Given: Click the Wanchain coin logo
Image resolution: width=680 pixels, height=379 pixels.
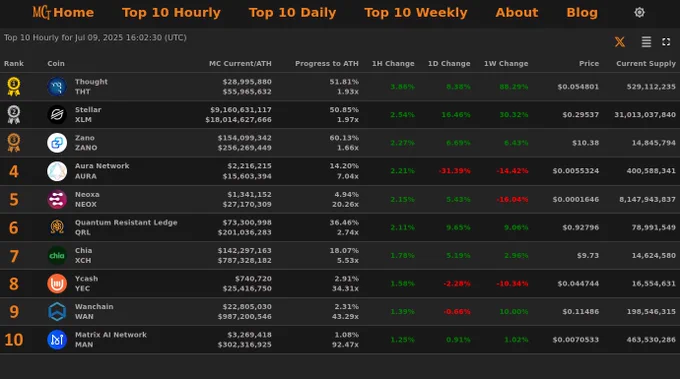Looking at the screenshot, I should [x=57, y=311].
